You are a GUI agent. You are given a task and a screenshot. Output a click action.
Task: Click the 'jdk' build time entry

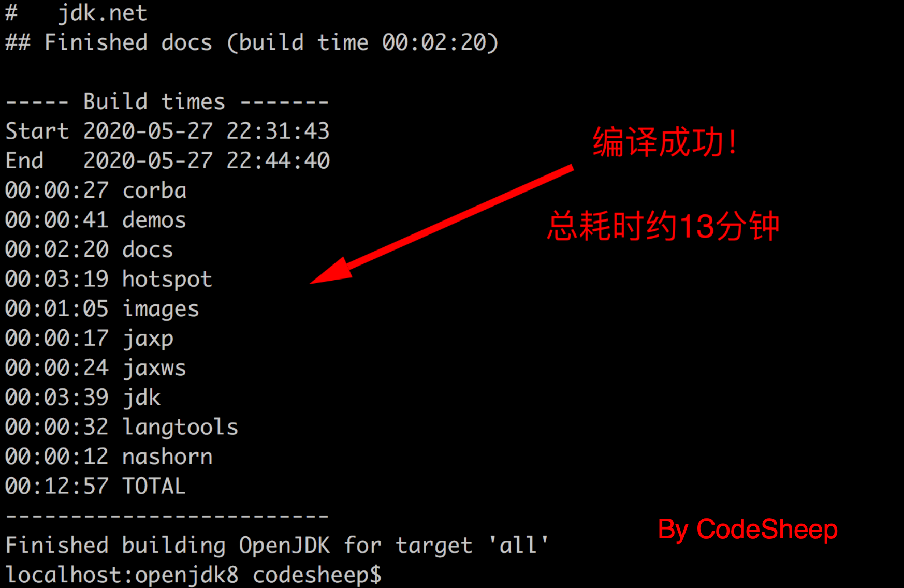point(83,398)
